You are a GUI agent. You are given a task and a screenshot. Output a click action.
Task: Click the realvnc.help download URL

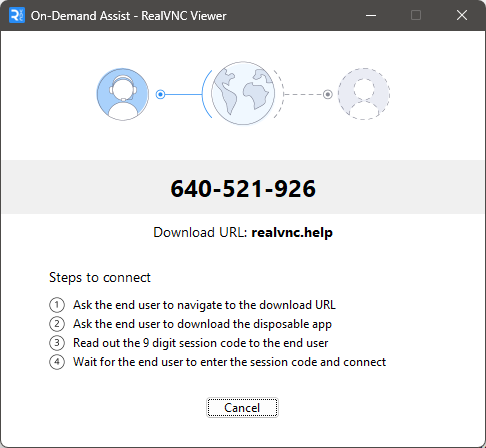pos(292,232)
